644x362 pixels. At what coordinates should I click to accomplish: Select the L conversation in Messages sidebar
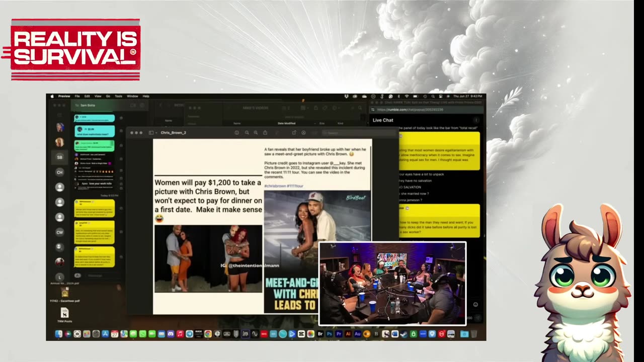pyautogui.click(x=59, y=277)
